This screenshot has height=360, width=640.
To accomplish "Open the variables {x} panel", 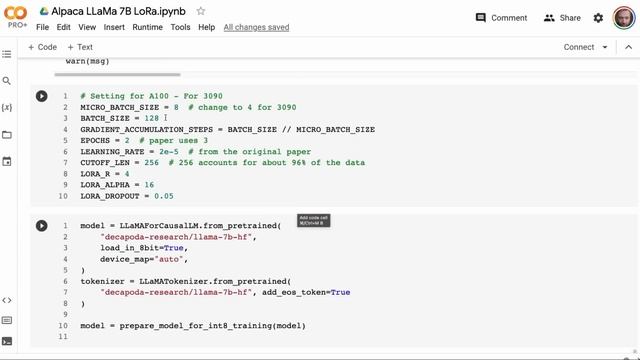I will (x=7, y=107).
